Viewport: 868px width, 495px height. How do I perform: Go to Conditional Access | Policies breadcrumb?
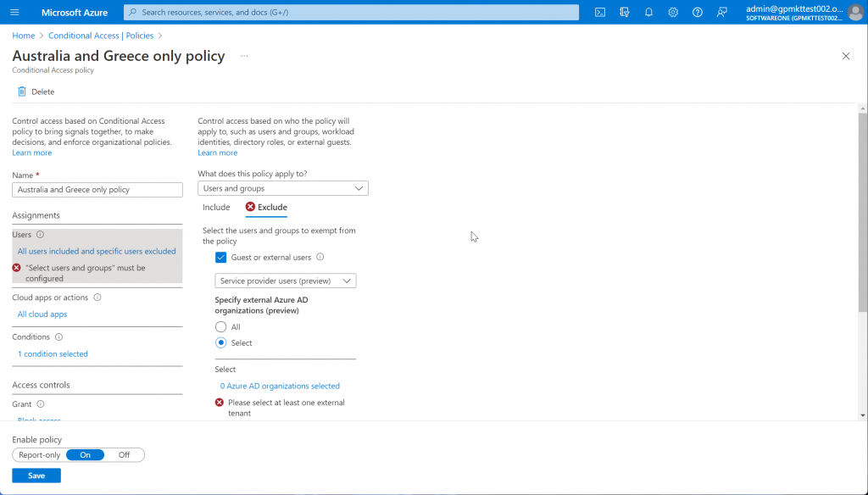(101, 36)
